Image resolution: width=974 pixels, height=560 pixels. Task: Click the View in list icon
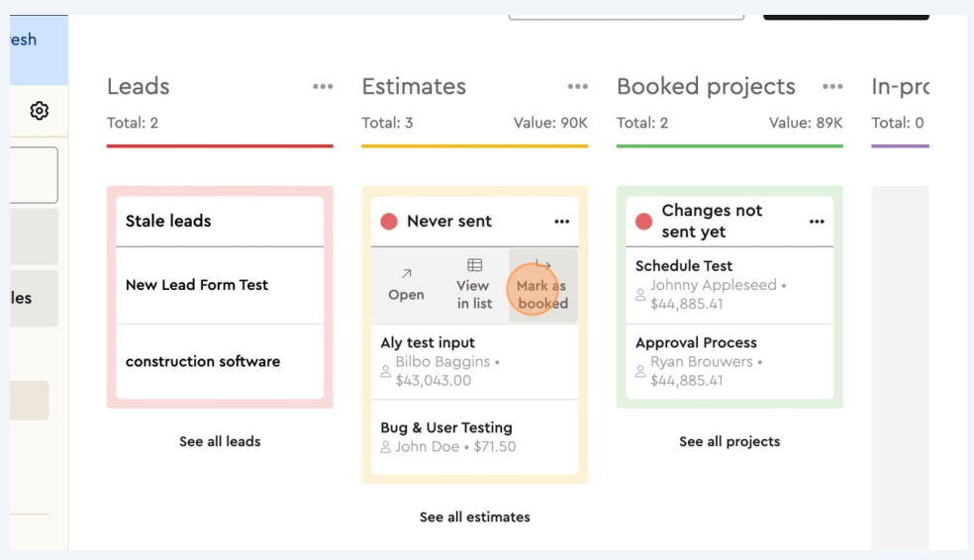[x=474, y=285]
